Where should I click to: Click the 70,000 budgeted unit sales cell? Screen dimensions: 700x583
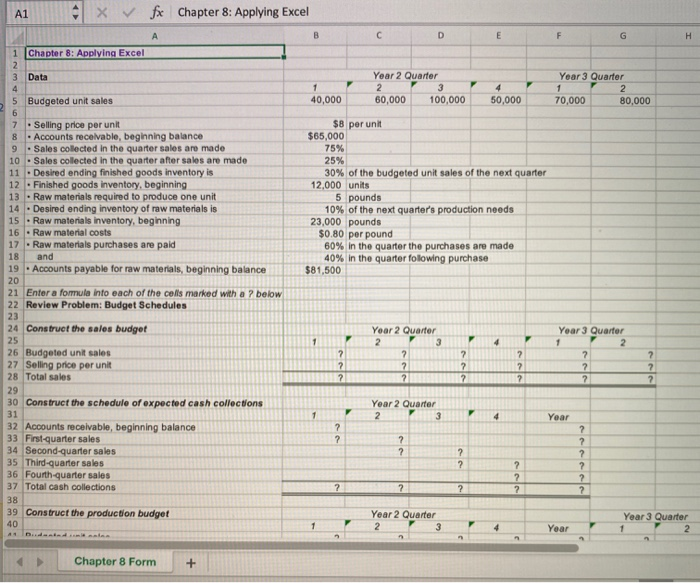(558, 100)
